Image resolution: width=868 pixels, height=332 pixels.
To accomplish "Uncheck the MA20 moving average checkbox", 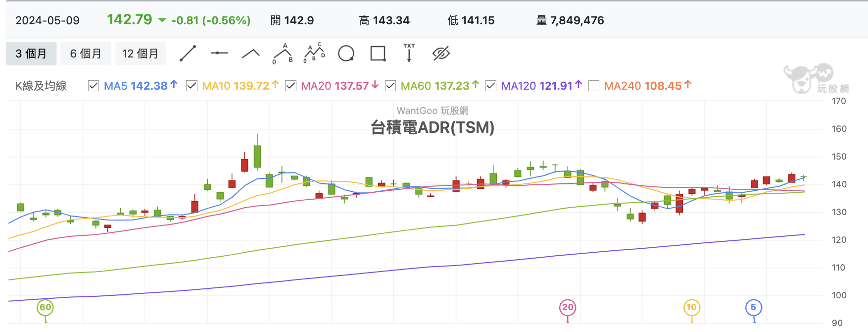I will [x=291, y=86].
